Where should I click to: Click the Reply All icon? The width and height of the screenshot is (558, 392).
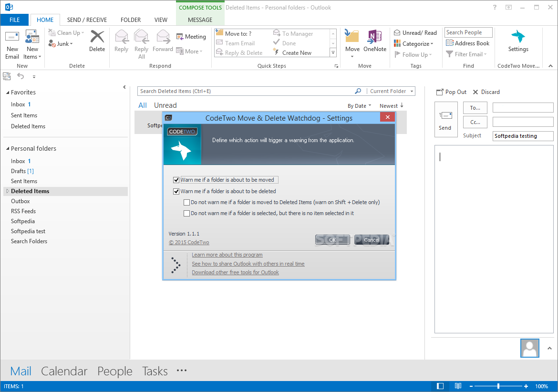[141, 37]
